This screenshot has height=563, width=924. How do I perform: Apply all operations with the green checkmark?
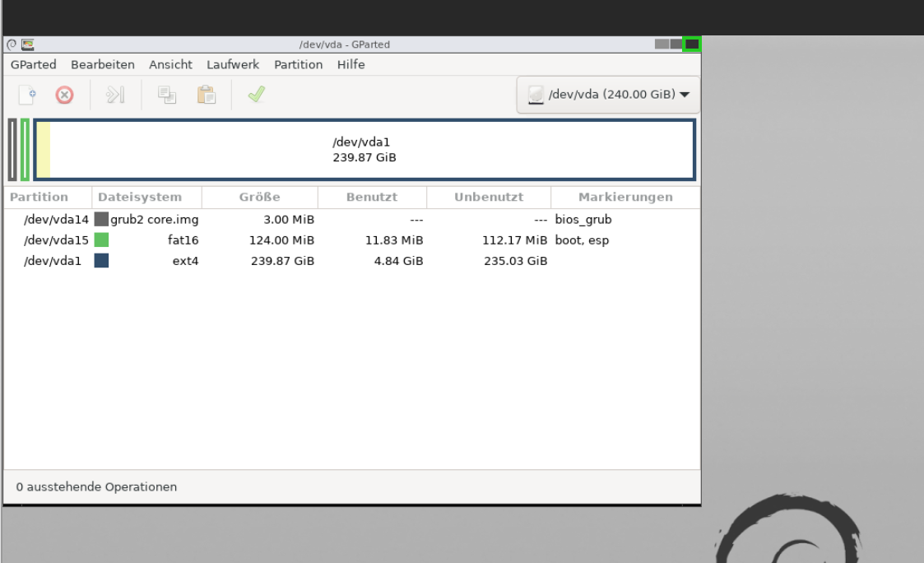(x=255, y=94)
